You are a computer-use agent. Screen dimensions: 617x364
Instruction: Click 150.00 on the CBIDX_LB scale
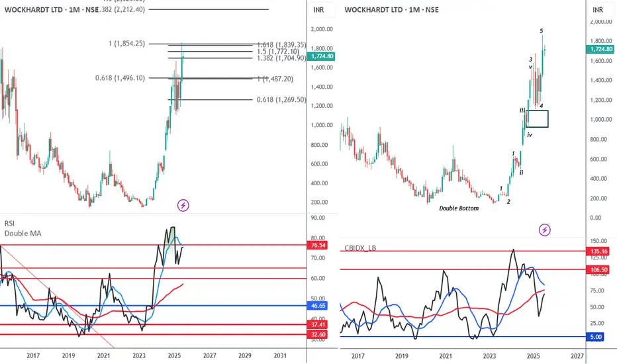(599, 241)
